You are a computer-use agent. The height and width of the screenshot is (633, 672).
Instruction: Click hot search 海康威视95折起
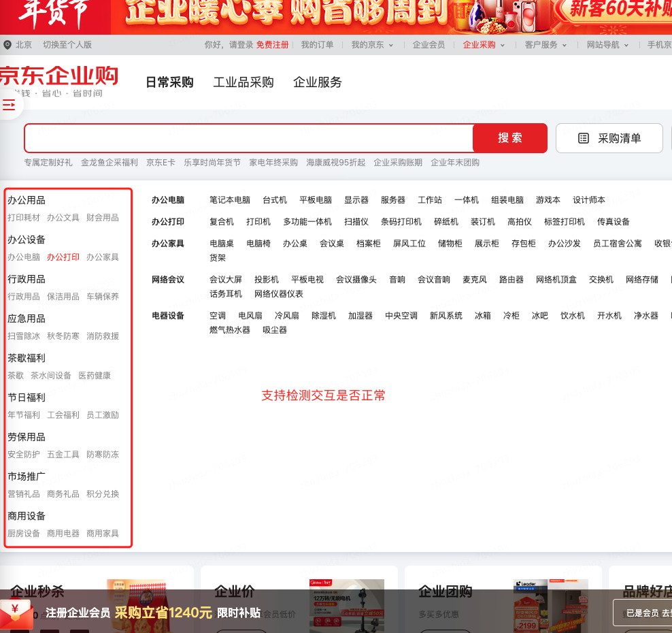335,163
